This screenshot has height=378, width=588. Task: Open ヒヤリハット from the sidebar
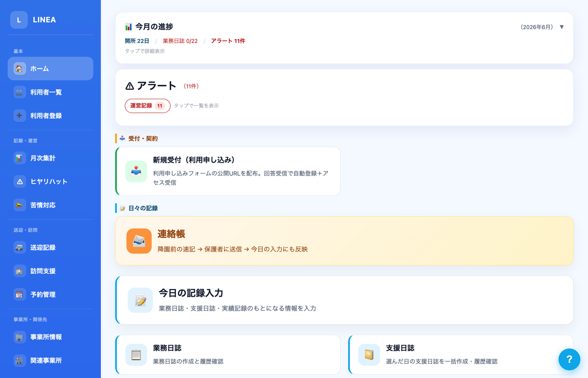pos(50,181)
